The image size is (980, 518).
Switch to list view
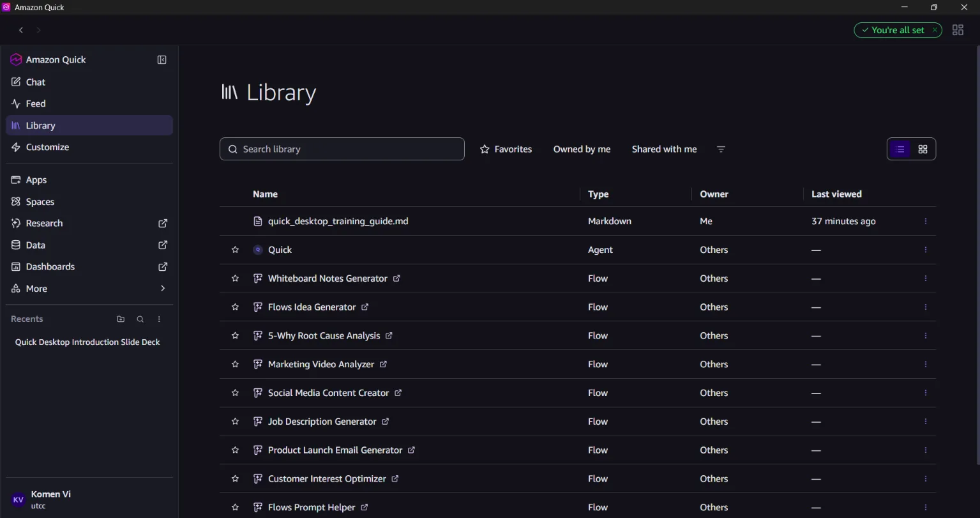(900, 149)
